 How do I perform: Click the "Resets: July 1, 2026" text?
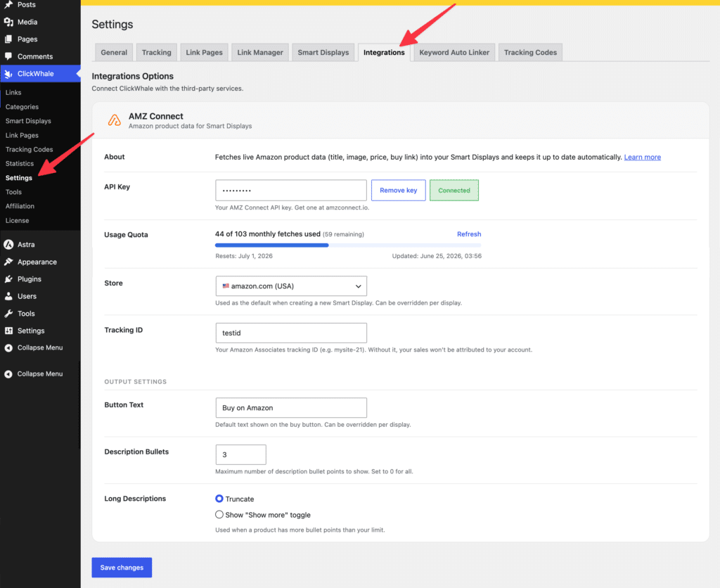pyautogui.click(x=244, y=256)
